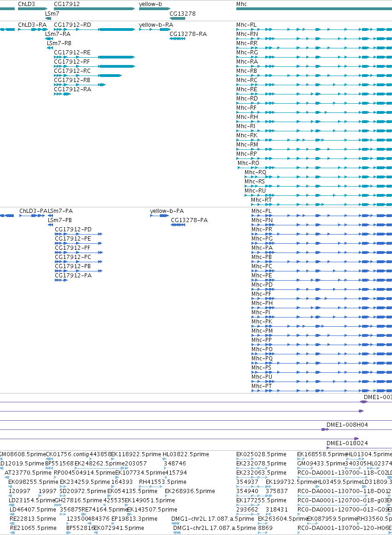Click EST HL03822.5prime
The height and width of the screenshot is (535, 392).
coord(186,454)
